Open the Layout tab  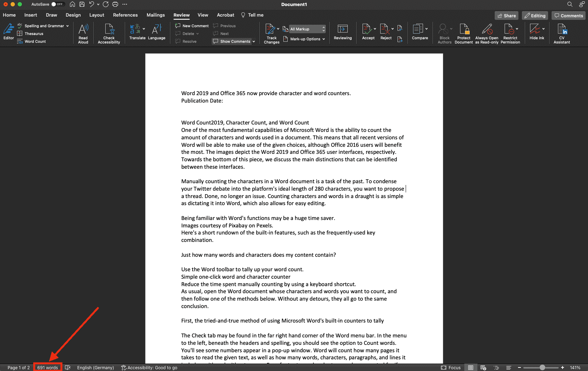[x=96, y=15]
